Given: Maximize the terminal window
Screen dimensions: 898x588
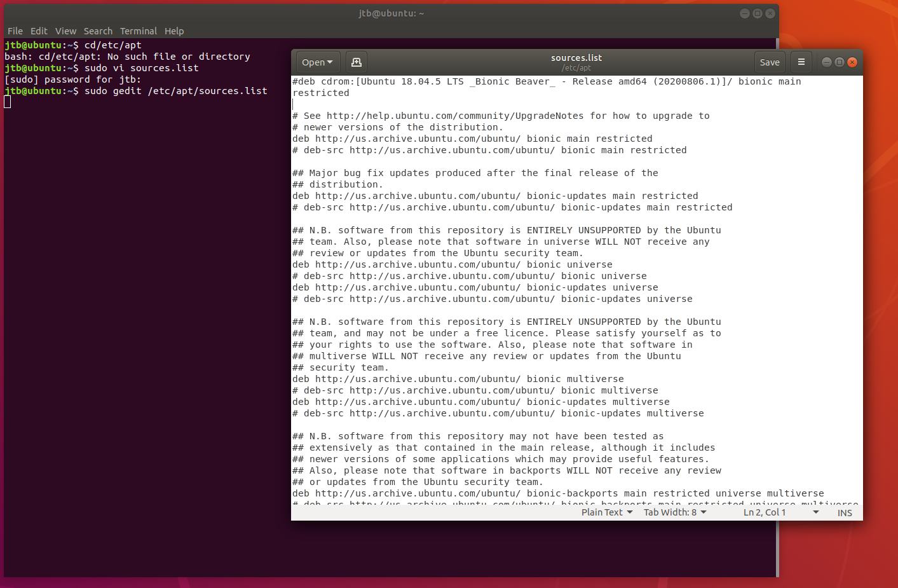Looking at the screenshot, I should [x=758, y=13].
